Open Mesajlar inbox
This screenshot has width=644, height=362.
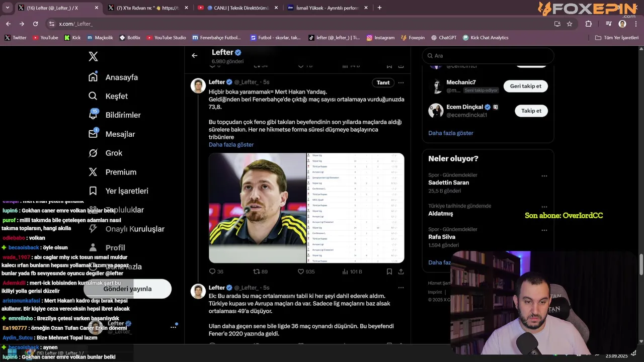coord(112,134)
